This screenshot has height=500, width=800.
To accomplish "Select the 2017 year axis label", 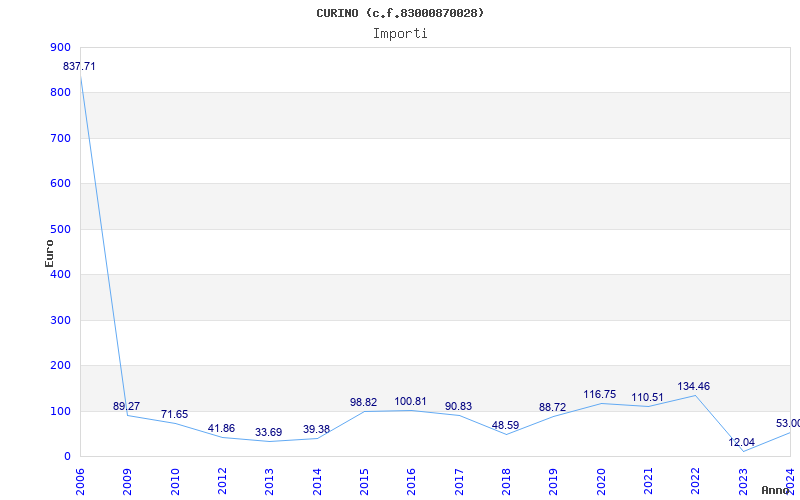I will pos(459,482).
